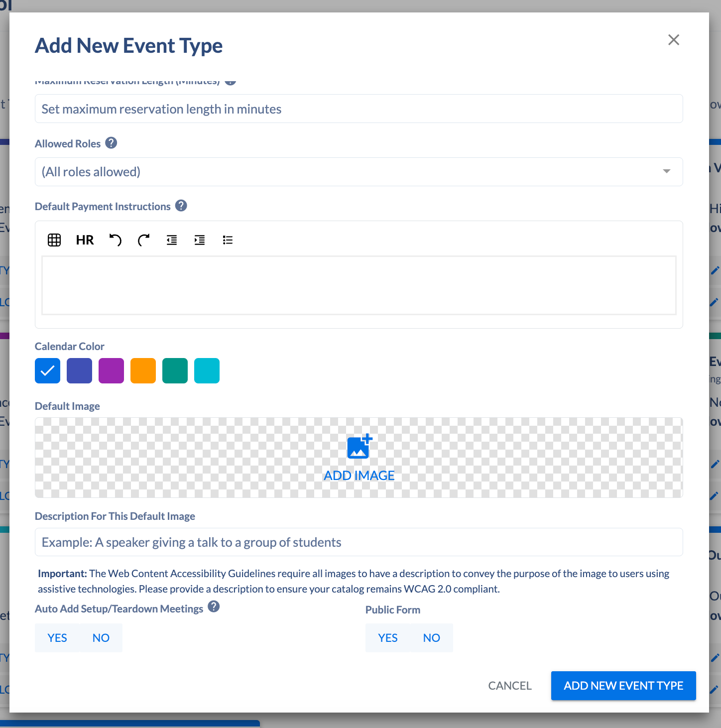The image size is (721, 728).
Task: Pick the orange calendar color swatch
Action: (143, 371)
